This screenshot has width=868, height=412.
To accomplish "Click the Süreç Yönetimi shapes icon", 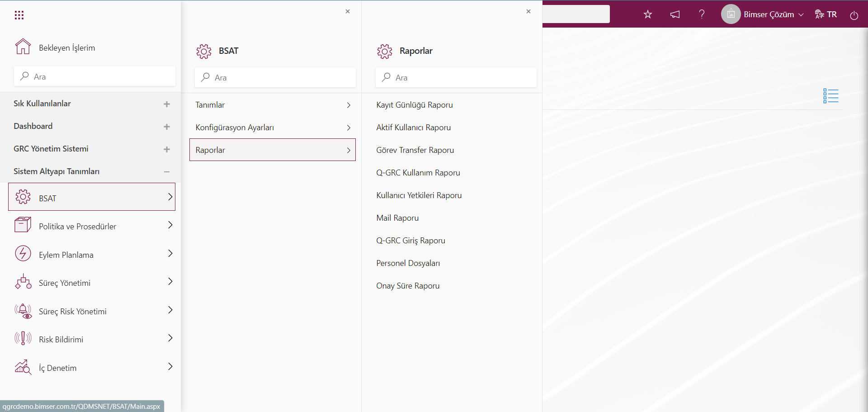I will point(23,282).
